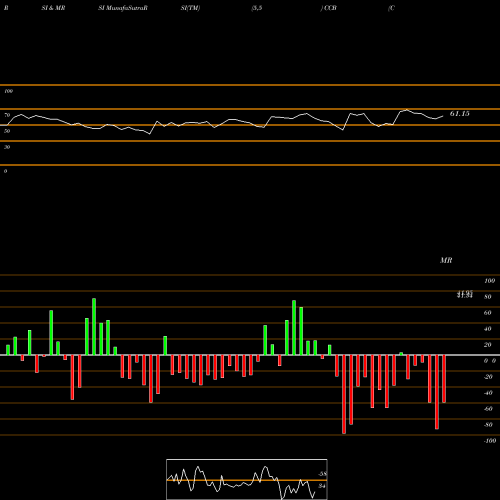This screenshot has width=500, height=500.
Task: Click the '(5,5' header text
Action: click(x=257, y=8)
